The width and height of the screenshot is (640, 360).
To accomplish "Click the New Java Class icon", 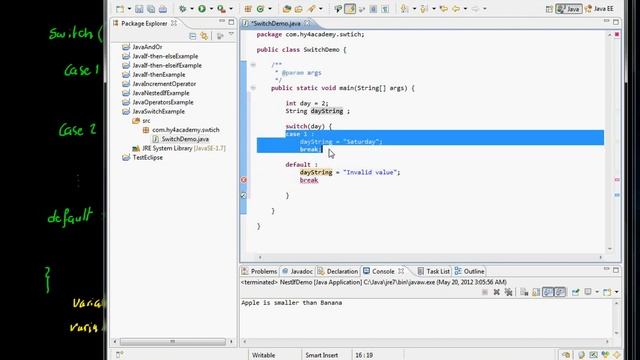I will click(x=260, y=9).
